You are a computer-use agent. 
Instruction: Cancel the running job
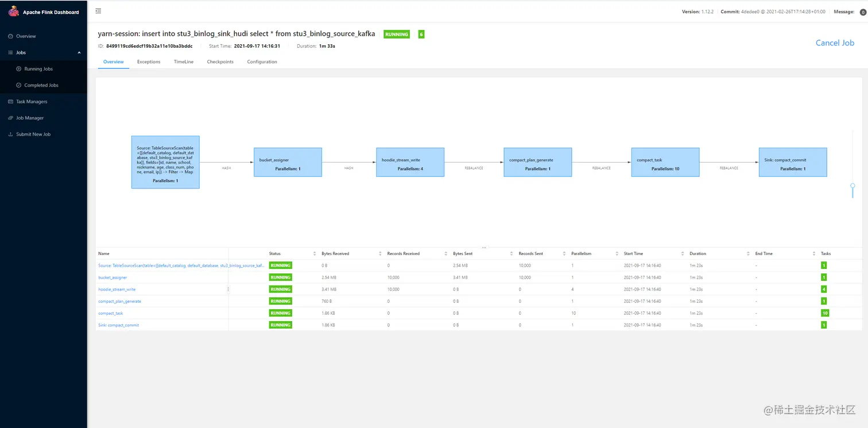click(x=835, y=43)
